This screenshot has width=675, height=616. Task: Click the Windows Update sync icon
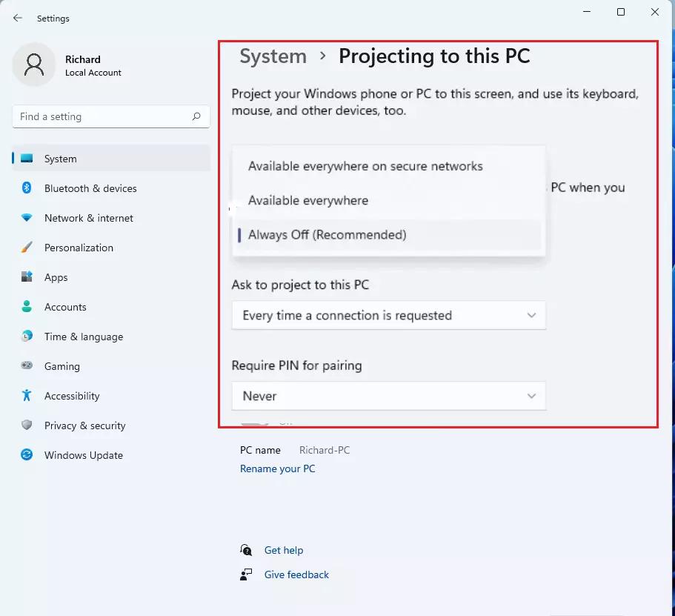pyautogui.click(x=27, y=455)
